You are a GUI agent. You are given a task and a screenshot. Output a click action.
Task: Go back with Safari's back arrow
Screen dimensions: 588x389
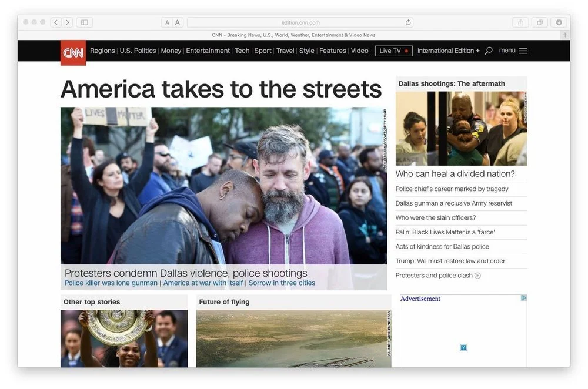pos(56,22)
